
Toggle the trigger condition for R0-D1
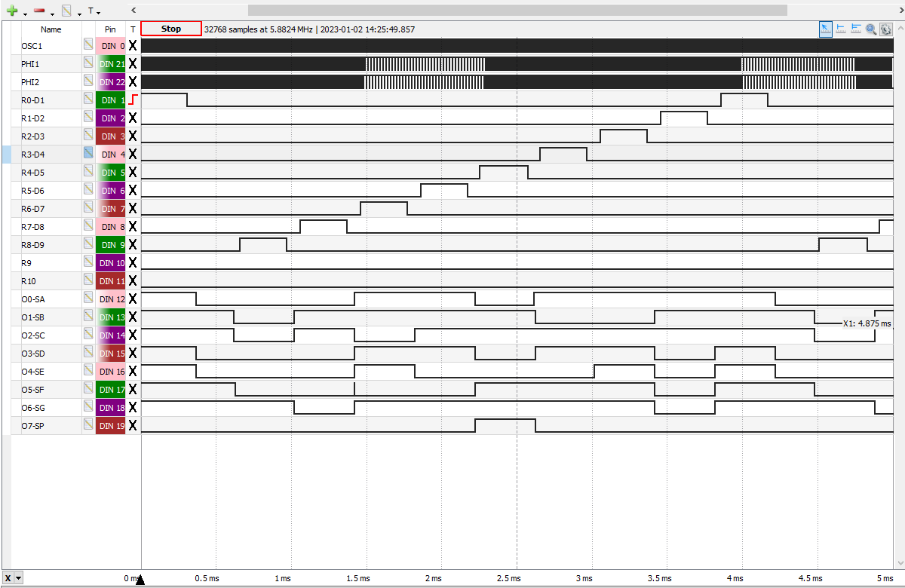click(133, 100)
